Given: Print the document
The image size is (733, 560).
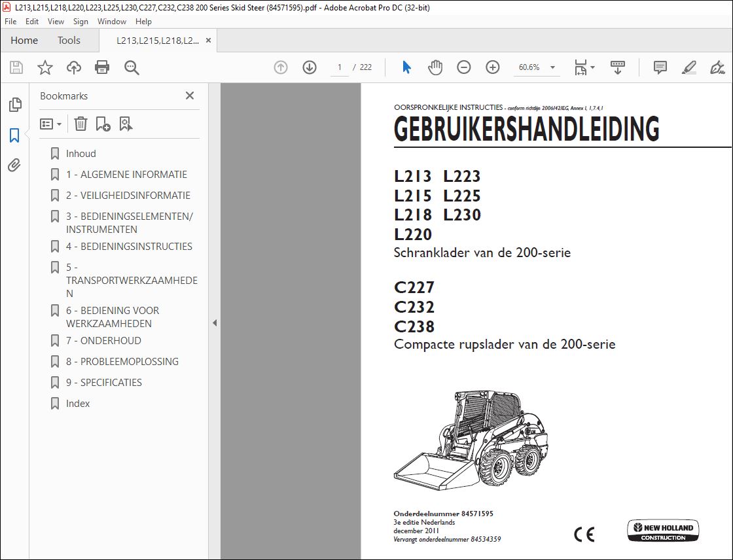Looking at the screenshot, I should [x=102, y=67].
